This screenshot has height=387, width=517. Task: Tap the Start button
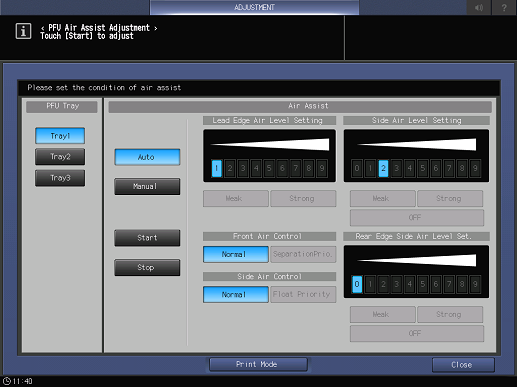[147, 238]
